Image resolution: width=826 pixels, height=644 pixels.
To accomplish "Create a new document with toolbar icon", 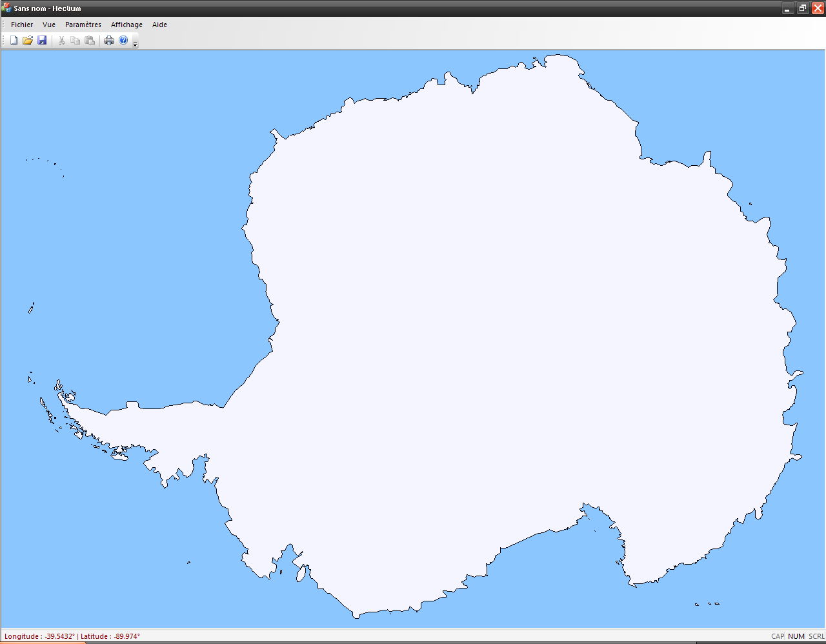I will pyautogui.click(x=14, y=41).
